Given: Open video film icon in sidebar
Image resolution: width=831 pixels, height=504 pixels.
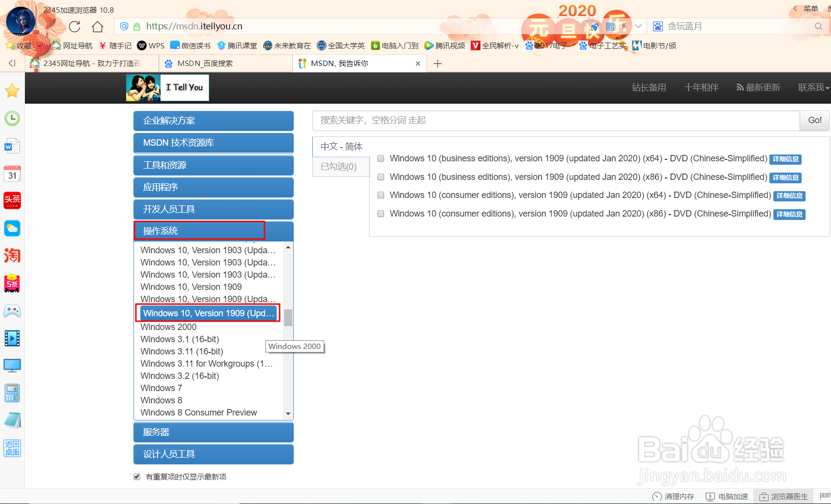Looking at the screenshot, I should tap(12, 338).
